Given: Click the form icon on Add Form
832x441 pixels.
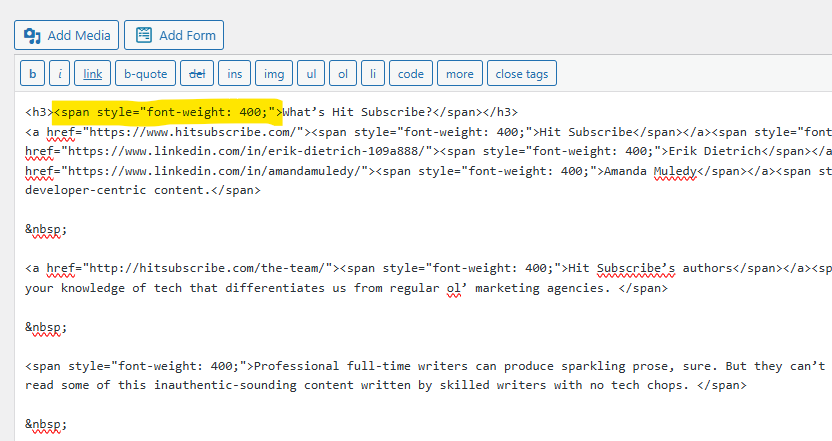Looking at the screenshot, I should pyautogui.click(x=144, y=35).
